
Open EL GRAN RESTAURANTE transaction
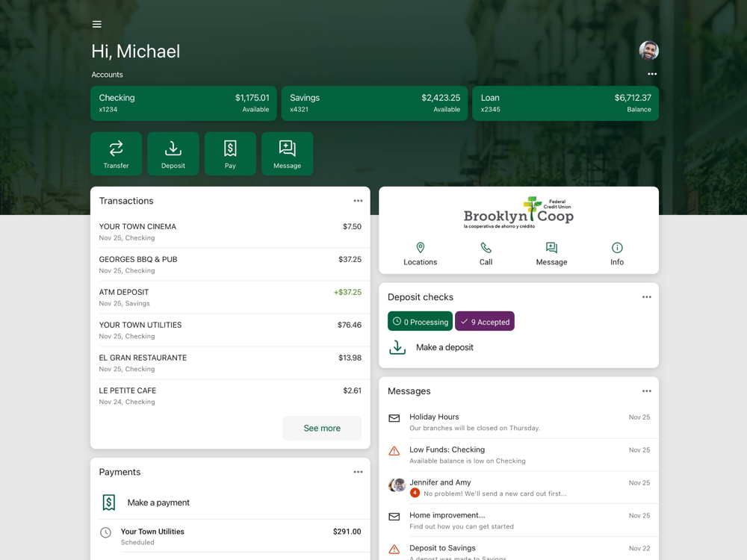(x=230, y=364)
